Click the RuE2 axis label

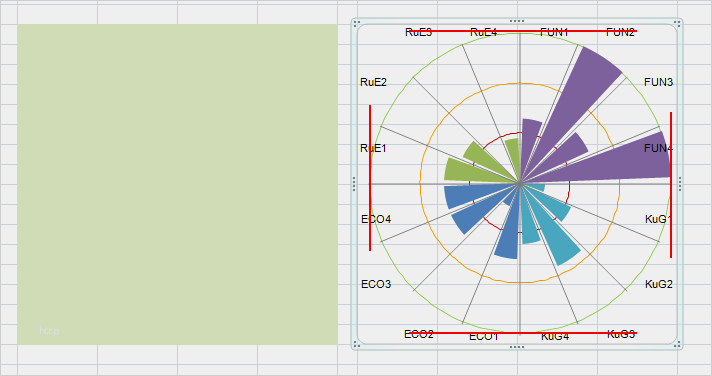[x=373, y=82]
